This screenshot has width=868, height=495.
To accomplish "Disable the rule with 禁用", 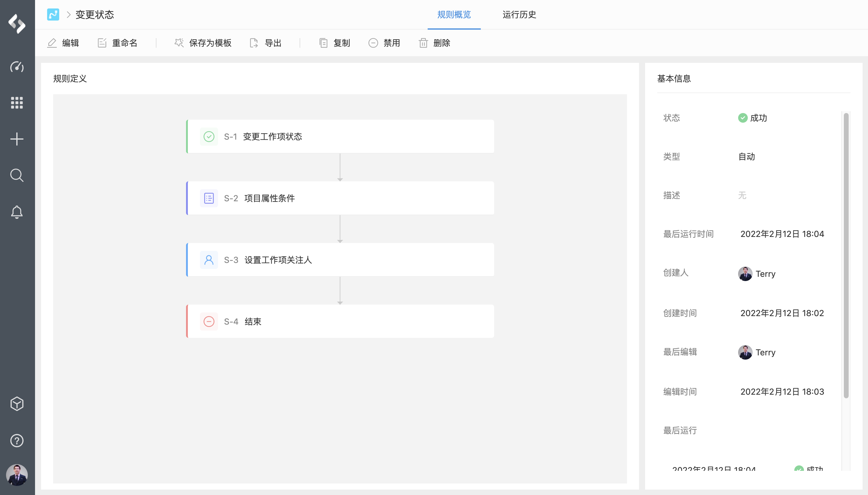I will (x=384, y=43).
